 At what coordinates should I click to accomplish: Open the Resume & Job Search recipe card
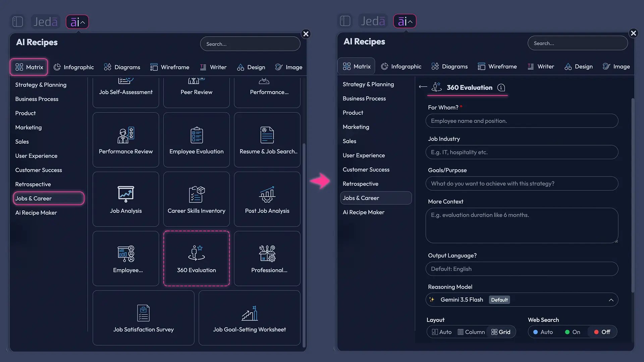tap(267, 140)
